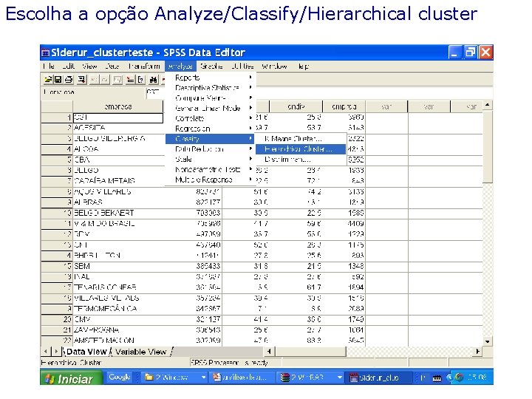Select row number 1 header
Image resolution: width=532 pixels, height=399 pixels.
coord(57,117)
